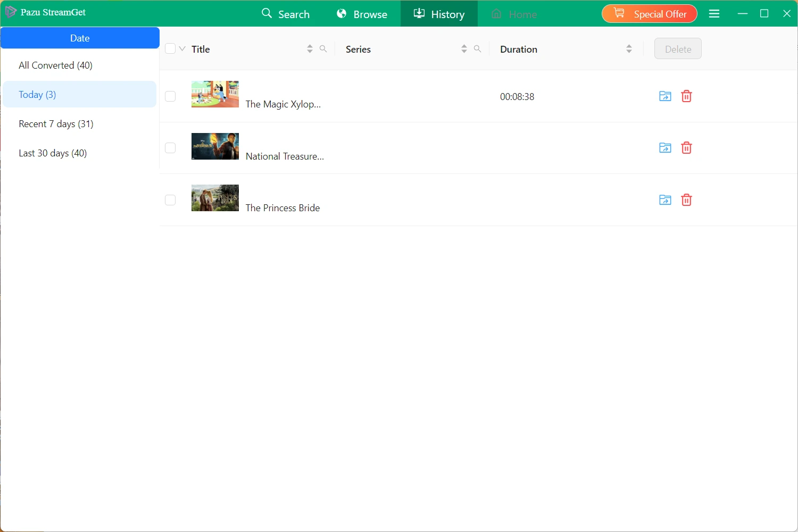The image size is (798, 532).
Task: Sort by Series using sort arrows
Action: pyautogui.click(x=464, y=49)
